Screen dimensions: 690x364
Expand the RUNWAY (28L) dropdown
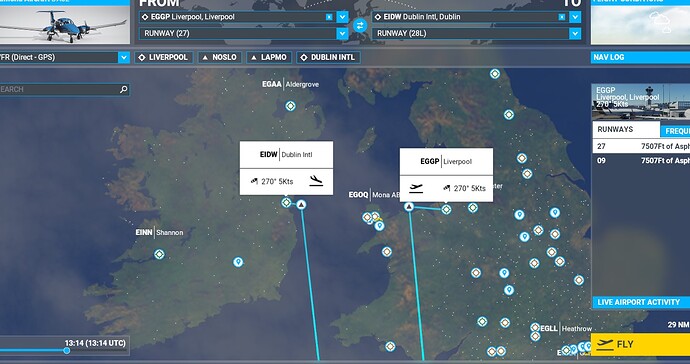tap(575, 33)
